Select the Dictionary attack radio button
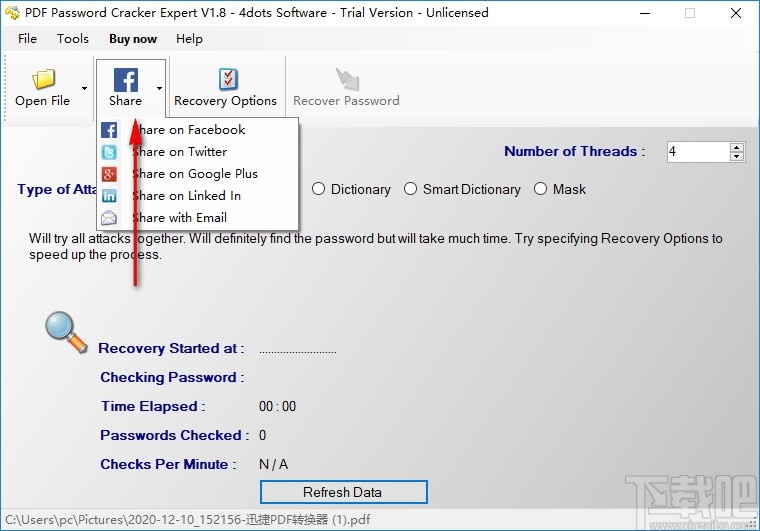This screenshot has height=531, width=760. [x=318, y=189]
